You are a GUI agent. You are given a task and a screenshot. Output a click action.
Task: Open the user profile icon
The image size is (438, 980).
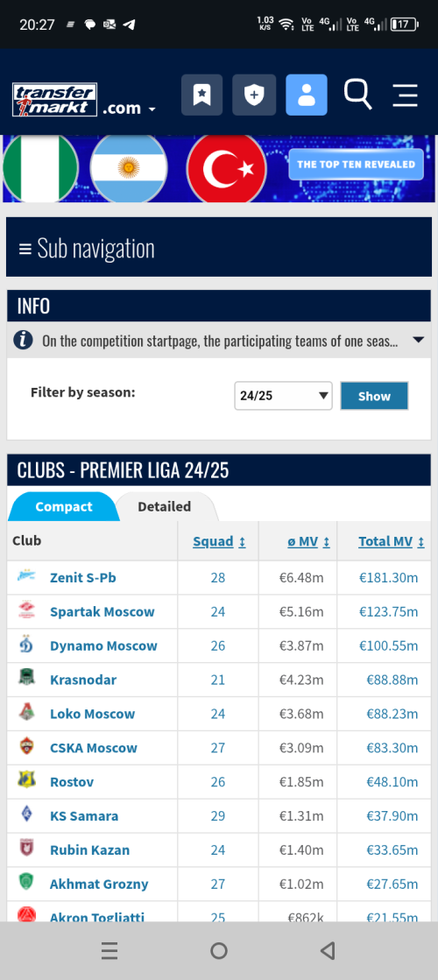coord(307,95)
